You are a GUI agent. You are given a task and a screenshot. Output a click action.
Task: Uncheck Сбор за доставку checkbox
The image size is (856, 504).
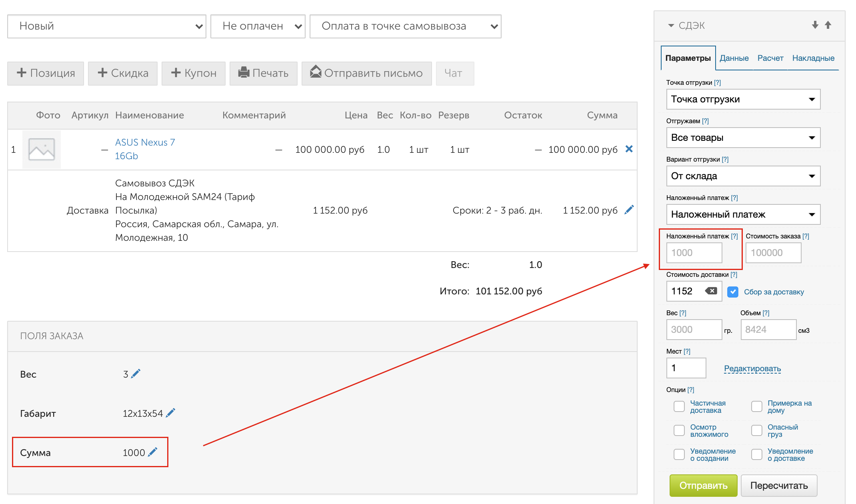click(x=733, y=292)
